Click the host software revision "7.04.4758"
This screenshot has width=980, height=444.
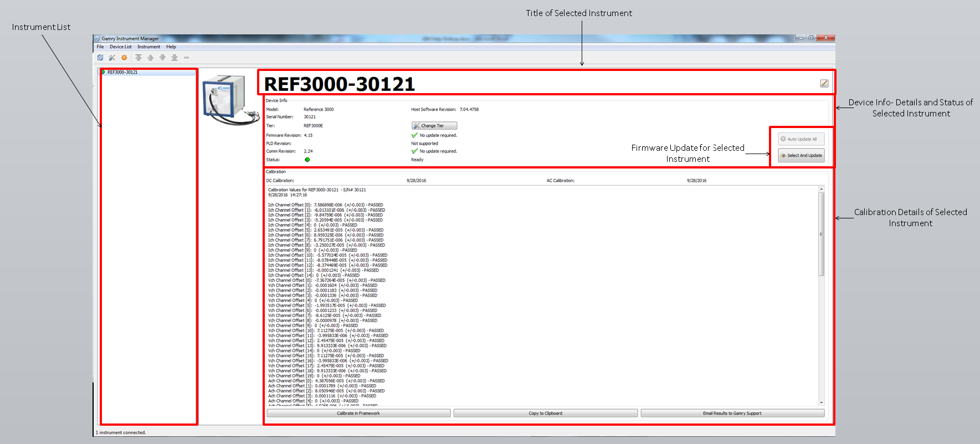point(469,110)
